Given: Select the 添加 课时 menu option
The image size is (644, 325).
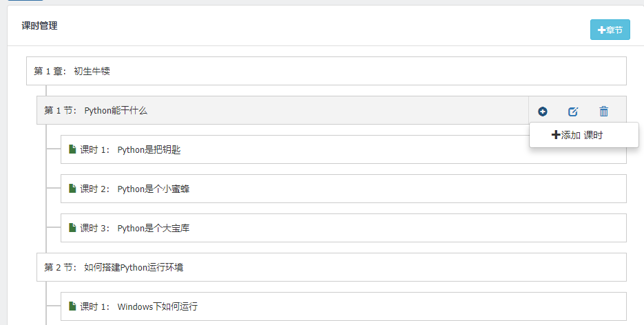Looking at the screenshot, I should point(577,135).
